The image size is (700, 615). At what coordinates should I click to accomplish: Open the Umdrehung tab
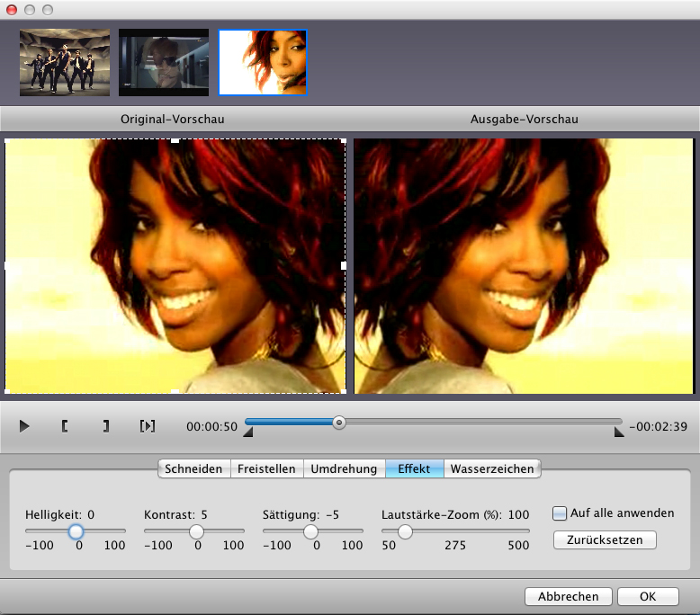344,468
